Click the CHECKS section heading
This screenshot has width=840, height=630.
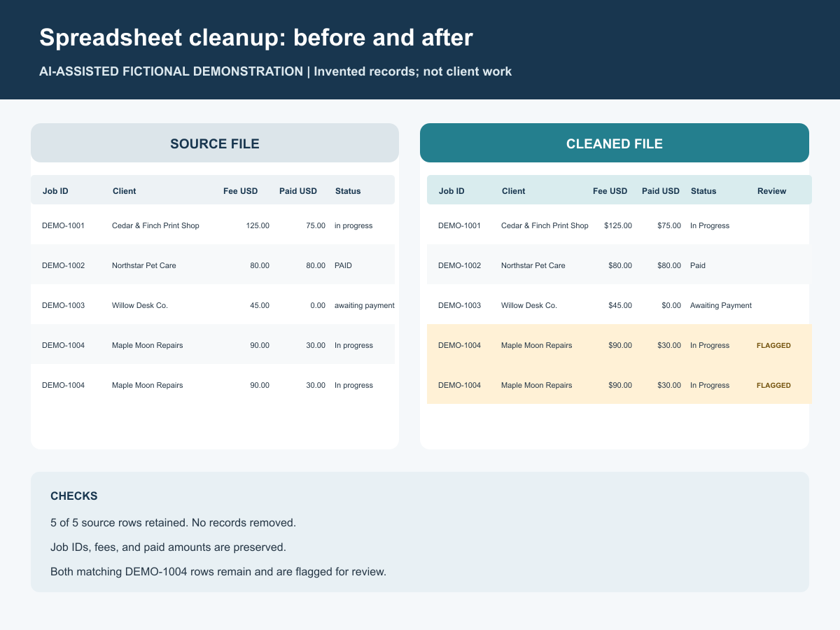[x=74, y=496]
